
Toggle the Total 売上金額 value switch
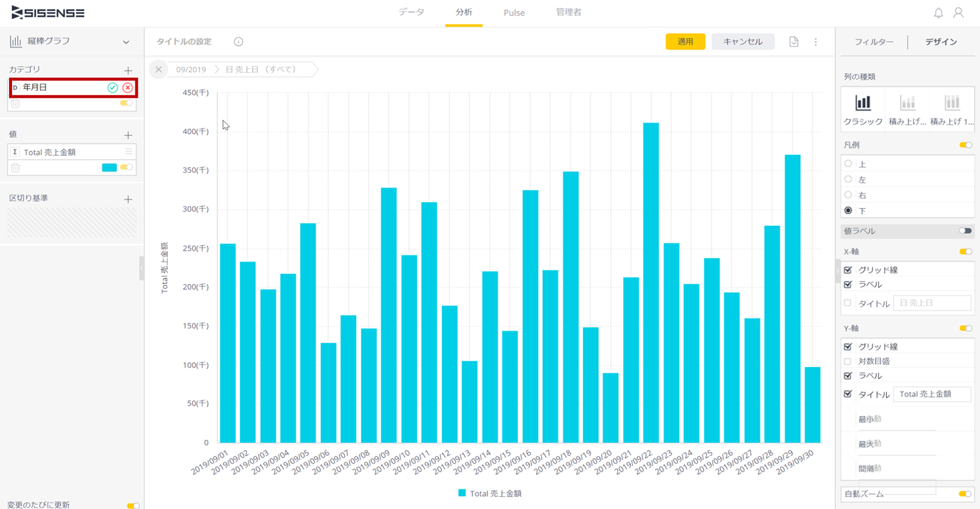pyautogui.click(x=126, y=167)
